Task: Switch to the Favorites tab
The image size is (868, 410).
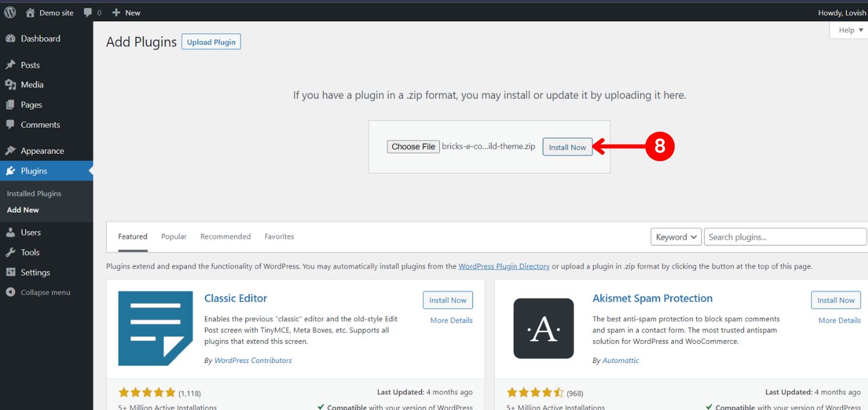Action: point(279,236)
